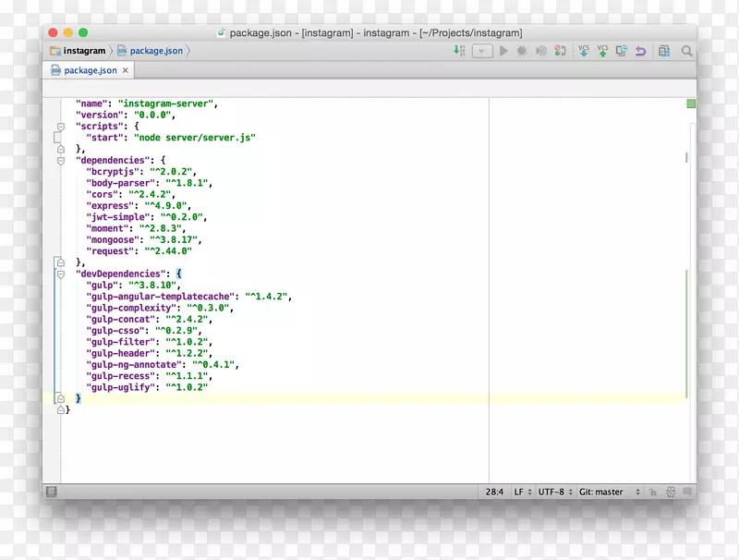The height and width of the screenshot is (560, 739).
Task: Click the purple Revert arrow icon
Action: [640, 52]
